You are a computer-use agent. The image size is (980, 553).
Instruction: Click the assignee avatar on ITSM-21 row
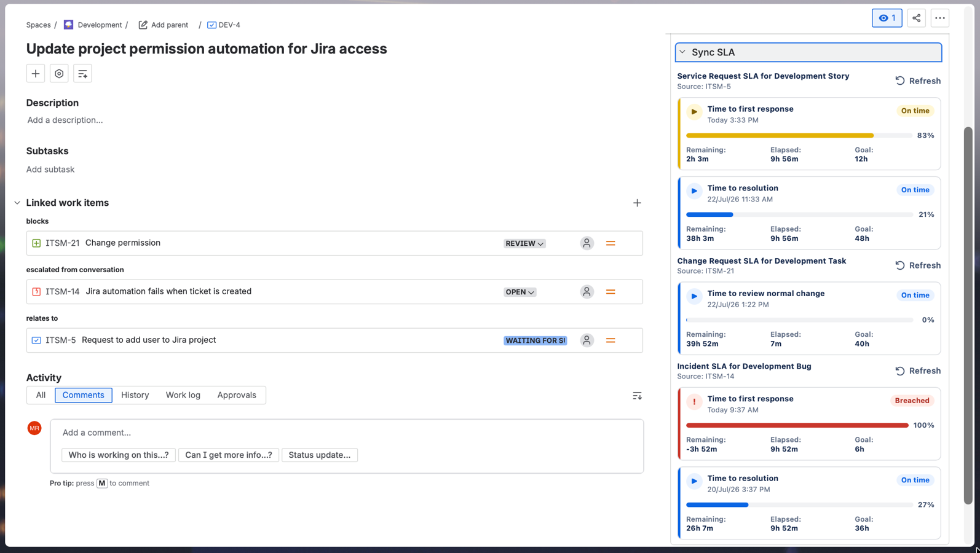point(587,243)
